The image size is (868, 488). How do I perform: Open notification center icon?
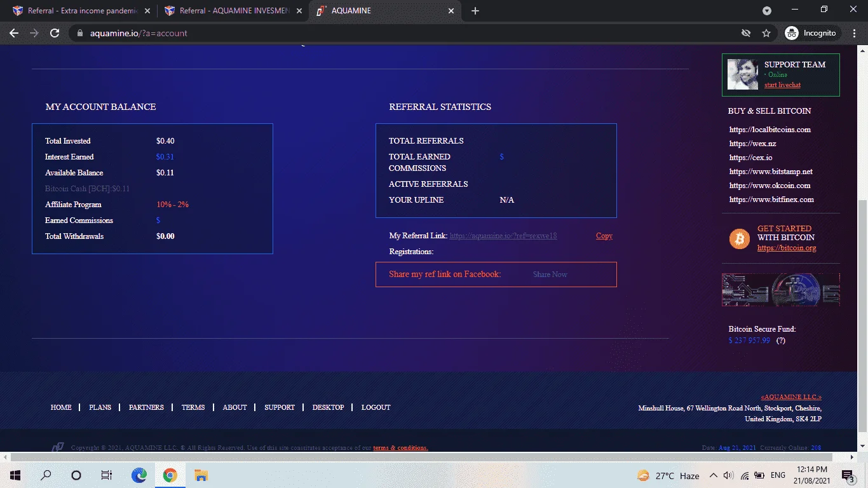pyautogui.click(x=848, y=475)
